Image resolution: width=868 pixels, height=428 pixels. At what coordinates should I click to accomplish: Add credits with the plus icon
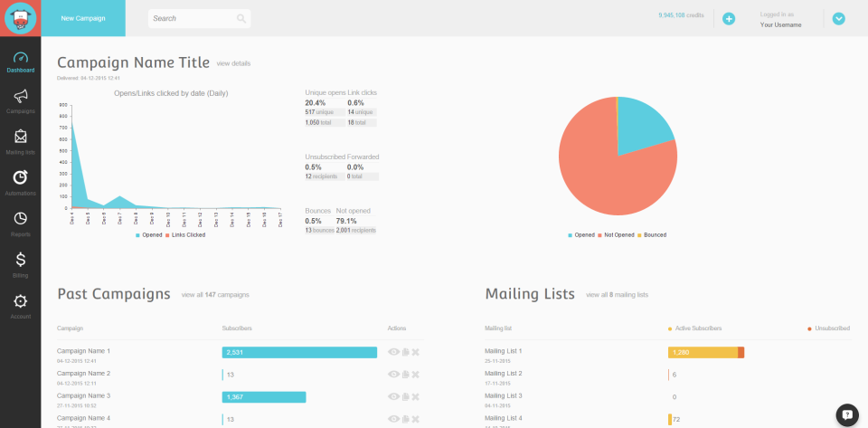(729, 19)
